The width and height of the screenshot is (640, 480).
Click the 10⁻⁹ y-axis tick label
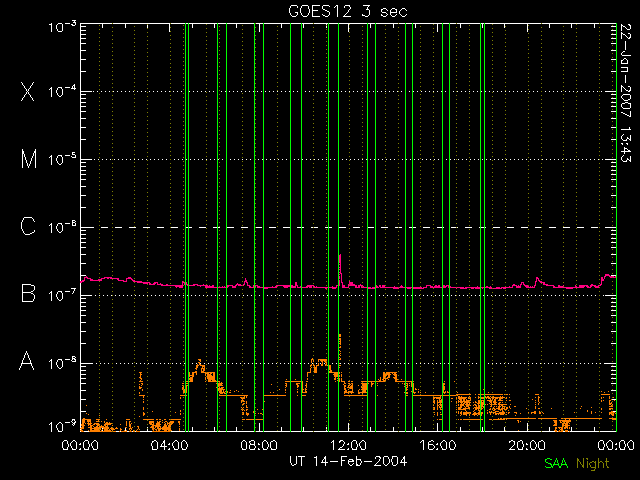click(62, 427)
